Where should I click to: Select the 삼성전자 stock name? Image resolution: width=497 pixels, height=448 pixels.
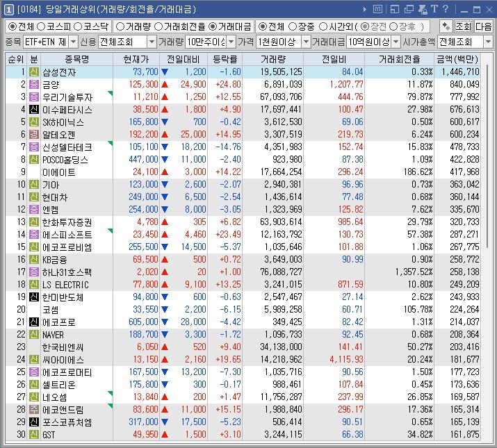tap(59, 72)
